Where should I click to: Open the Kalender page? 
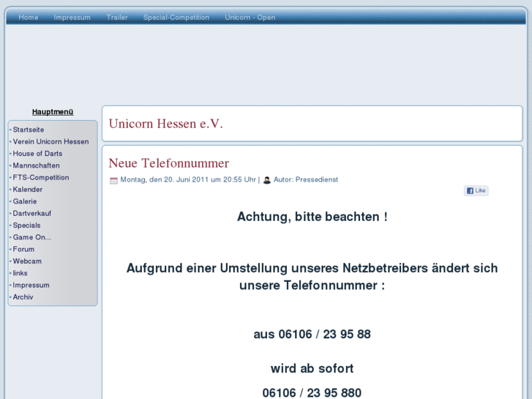point(28,189)
